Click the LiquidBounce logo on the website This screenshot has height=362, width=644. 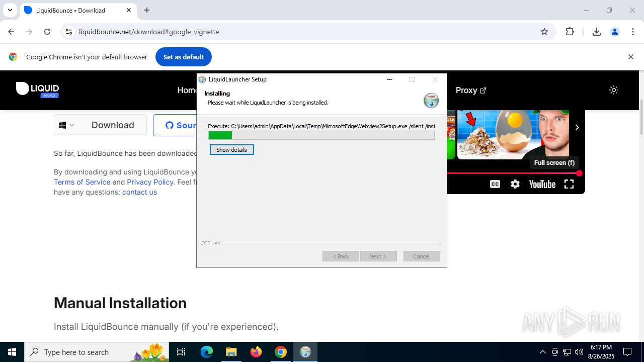coord(38,89)
